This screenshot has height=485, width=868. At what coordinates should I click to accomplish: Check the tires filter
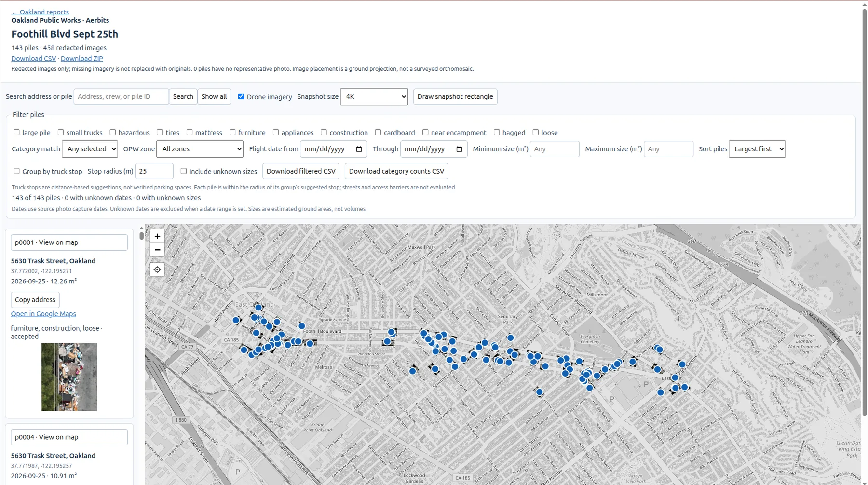click(x=160, y=132)
